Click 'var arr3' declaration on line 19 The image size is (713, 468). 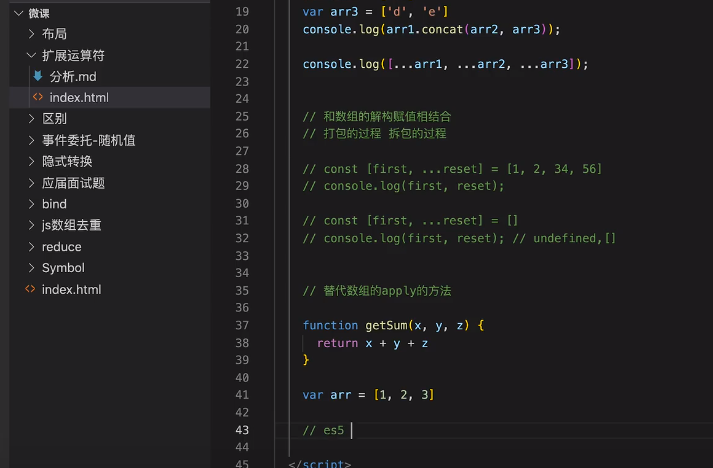[x=331, y=11]
